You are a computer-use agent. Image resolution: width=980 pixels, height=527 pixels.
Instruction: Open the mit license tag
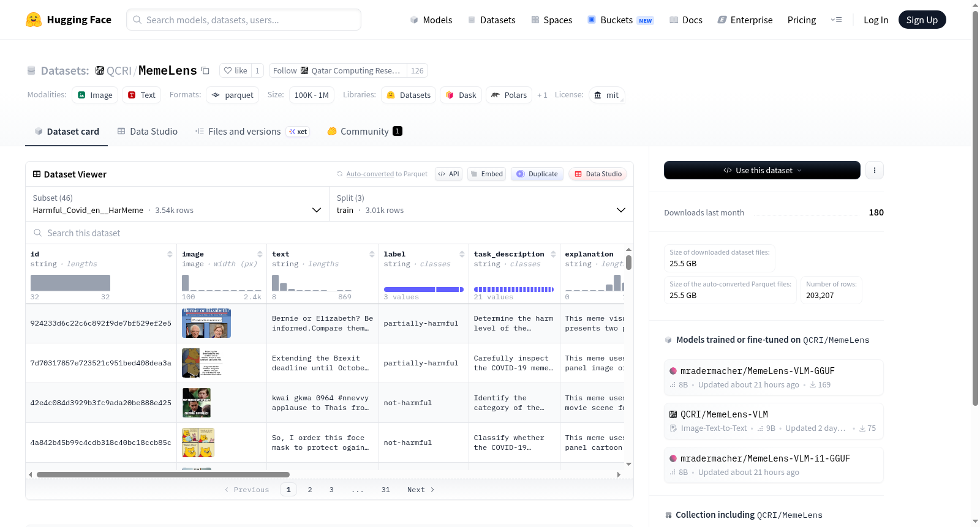(606, 95)
